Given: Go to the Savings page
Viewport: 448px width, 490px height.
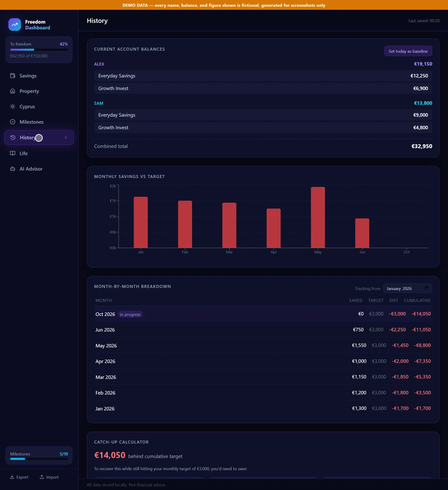Looking at the screenshot, I should pyautogui.click(x=39, y=76).
